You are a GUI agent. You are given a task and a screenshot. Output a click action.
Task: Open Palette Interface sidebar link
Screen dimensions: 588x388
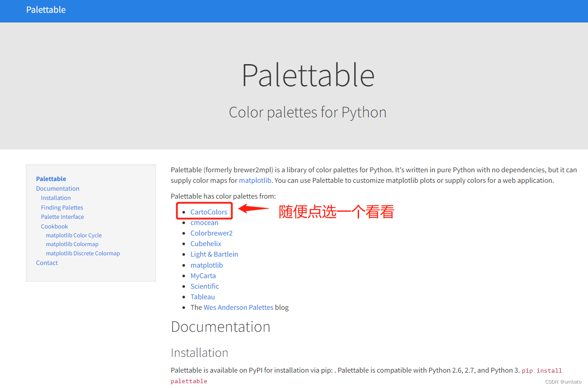click(62, 217)
